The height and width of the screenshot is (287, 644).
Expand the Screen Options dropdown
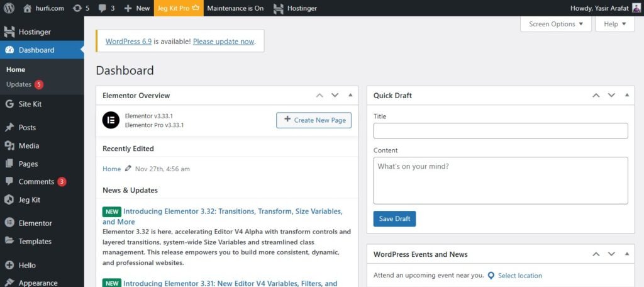[x=555, y=24]
